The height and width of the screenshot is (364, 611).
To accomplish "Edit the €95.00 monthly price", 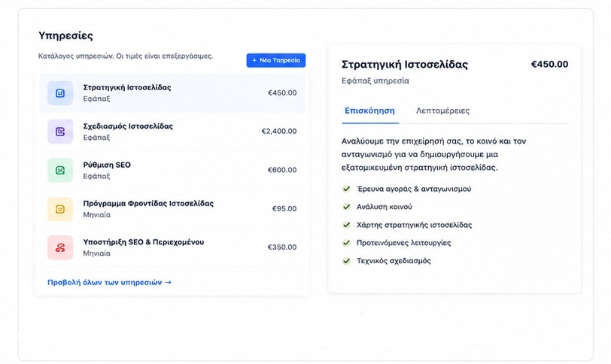I will click(x=284, y=208).
